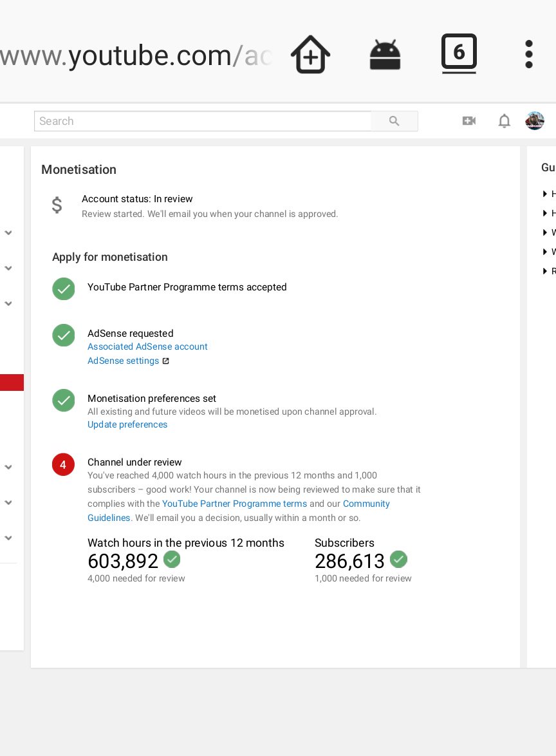Expand the first chevron in left sidebar

8,232
